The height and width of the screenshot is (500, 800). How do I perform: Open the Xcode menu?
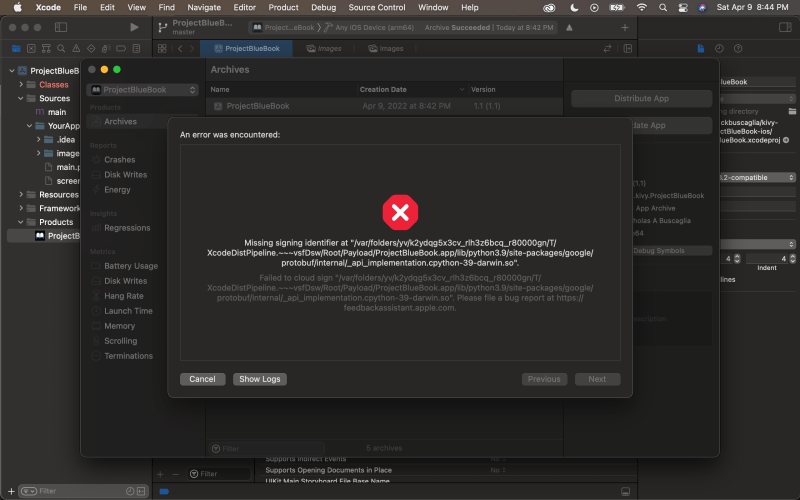(x=48, y=8)
